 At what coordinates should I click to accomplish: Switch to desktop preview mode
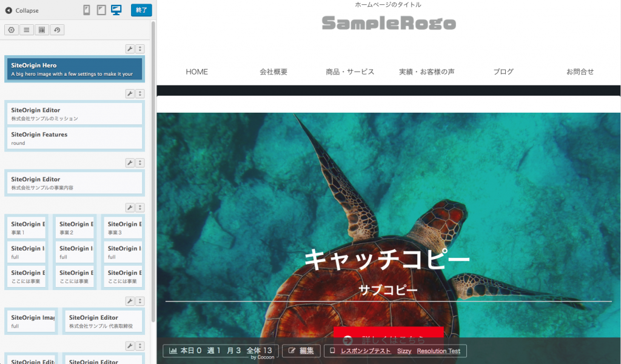pos(116,10)
